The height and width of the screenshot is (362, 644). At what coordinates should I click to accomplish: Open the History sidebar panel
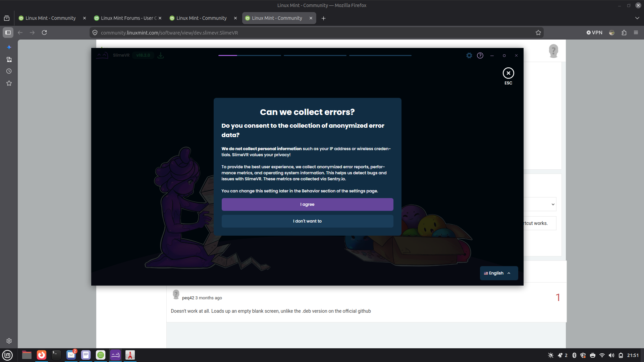(9, 71)
